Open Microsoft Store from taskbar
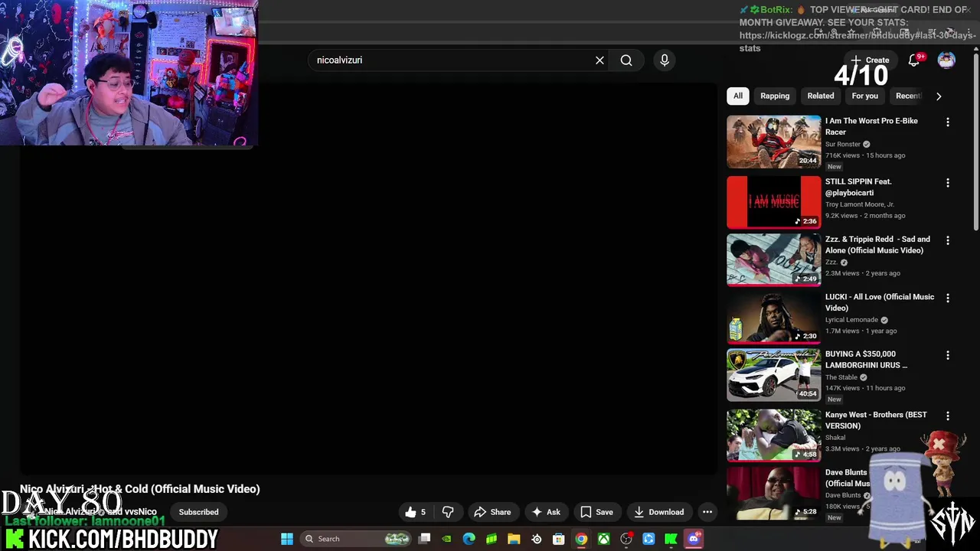The width and height of the screenshot is (980, 551). 559,539
